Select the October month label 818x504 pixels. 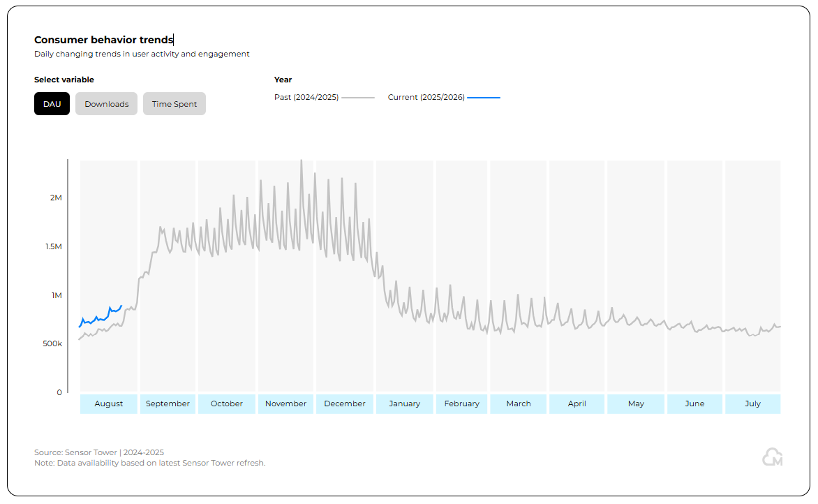[x=226, y=403]
